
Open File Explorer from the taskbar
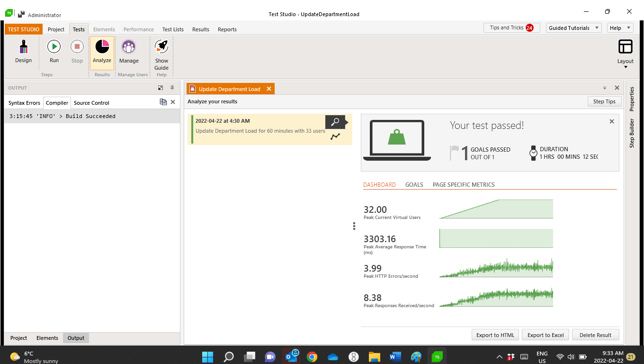pos(375,356)
